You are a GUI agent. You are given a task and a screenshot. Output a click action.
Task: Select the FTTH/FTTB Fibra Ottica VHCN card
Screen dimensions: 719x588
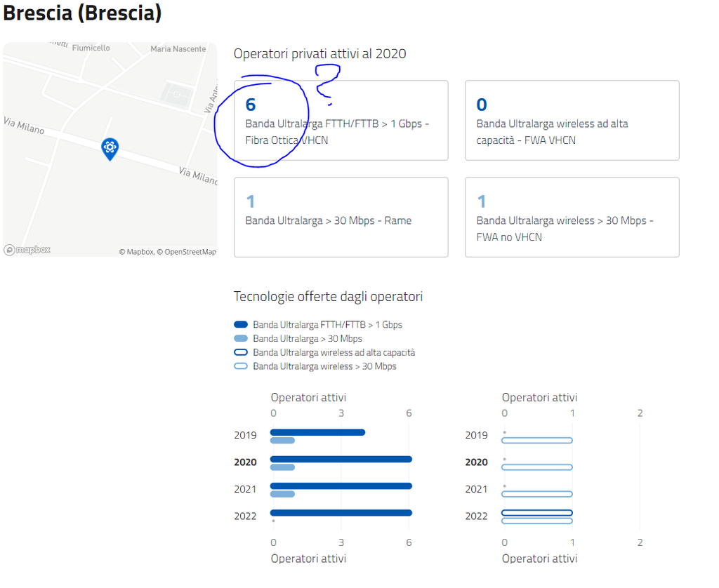pyautogui.click(x=341, y=120)
